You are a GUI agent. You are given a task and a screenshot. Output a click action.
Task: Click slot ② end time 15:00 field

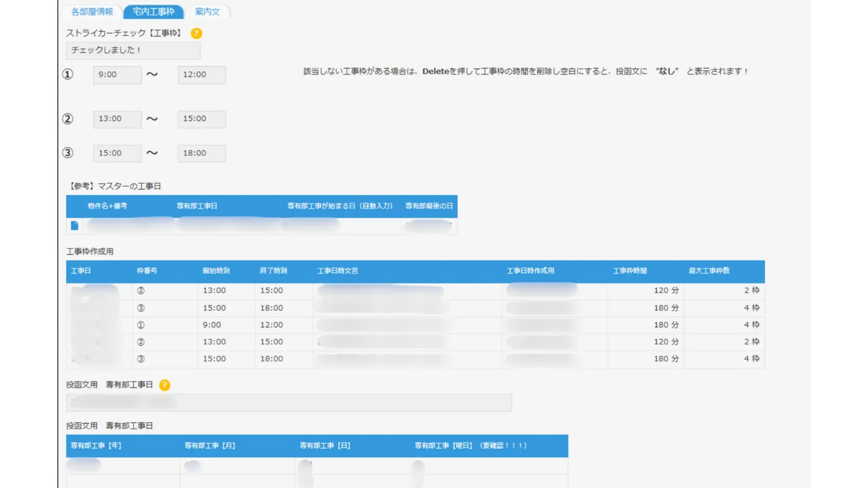pyautogui.click(x=202, y=119)
